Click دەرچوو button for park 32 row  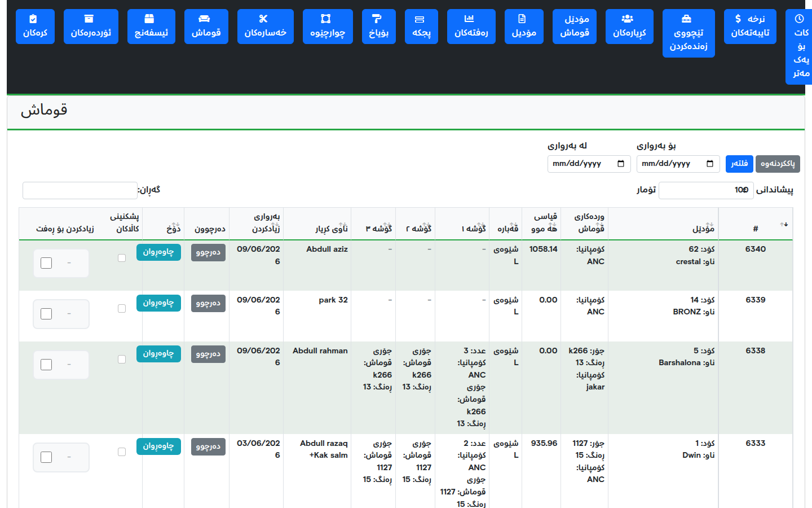click(208, 303)
